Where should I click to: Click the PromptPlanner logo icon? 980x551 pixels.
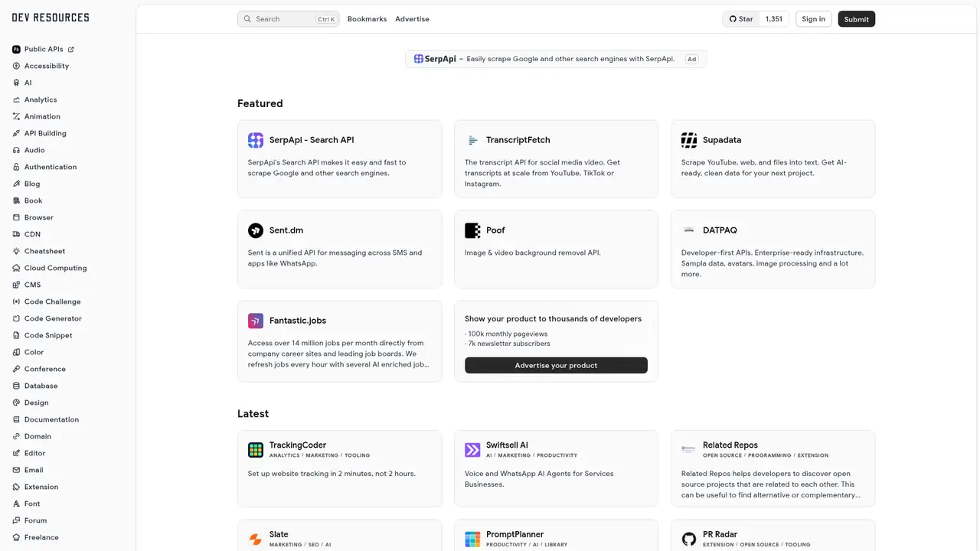tap(472, 540)
